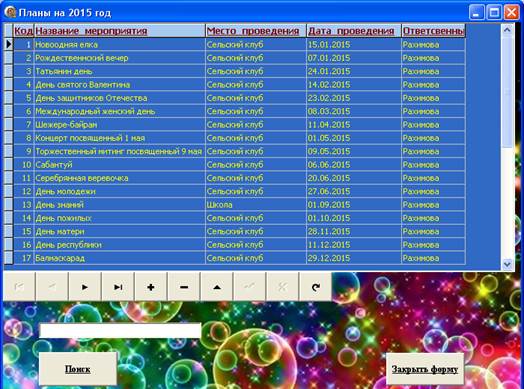The image size is (524, 389).
Task: Move to the next record in the navigator
Action: (85, 287)
